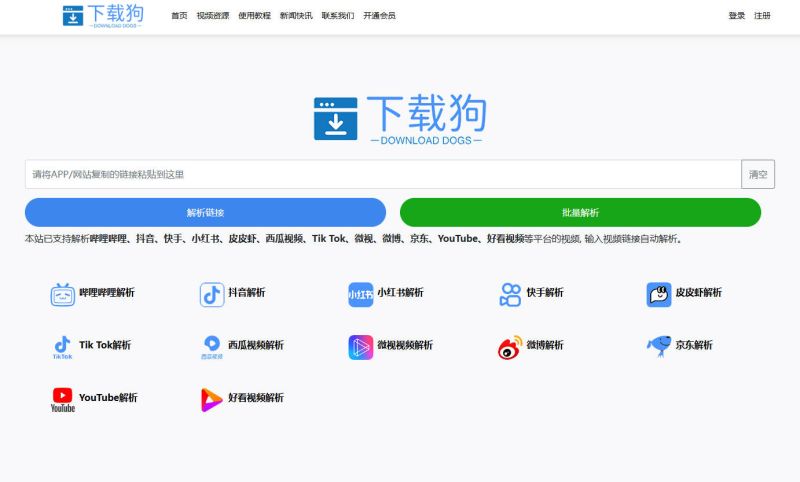The height and width of the screenshot is (482, 800).
Task: Click the header 下载狗 site logo
Action: coord(103,16)
